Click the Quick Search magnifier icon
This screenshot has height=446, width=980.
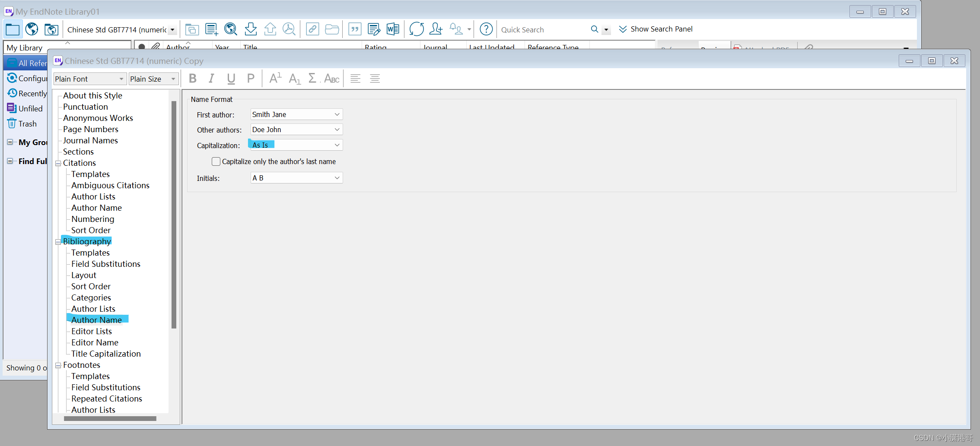pos(595,29)
